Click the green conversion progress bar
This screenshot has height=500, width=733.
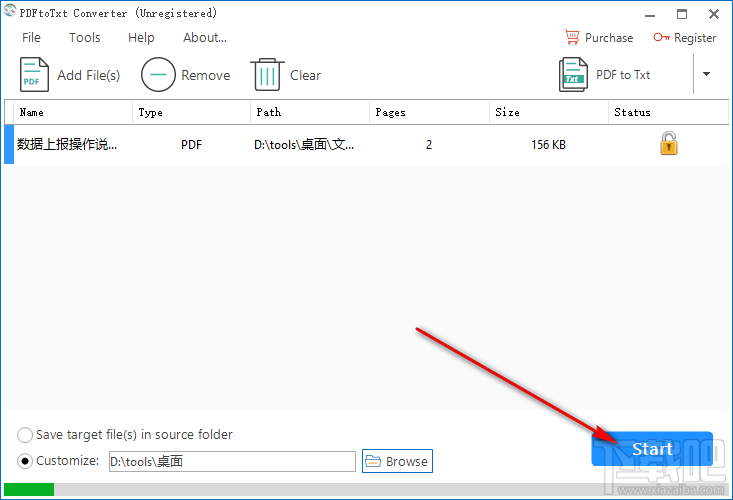click(x=29, y=489)
